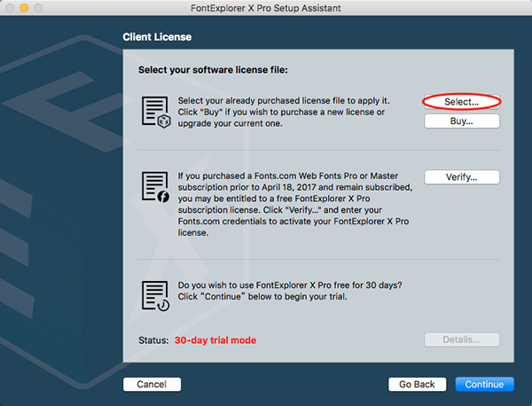Click the '30-day trial mode' status text
The height and width of the screenshot is (406, 532).
point(215,340)
